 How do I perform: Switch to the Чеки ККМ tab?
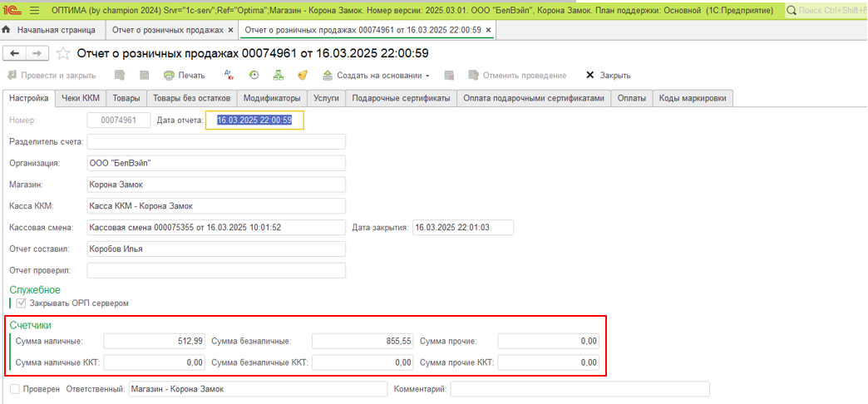(x=81, y=98)
